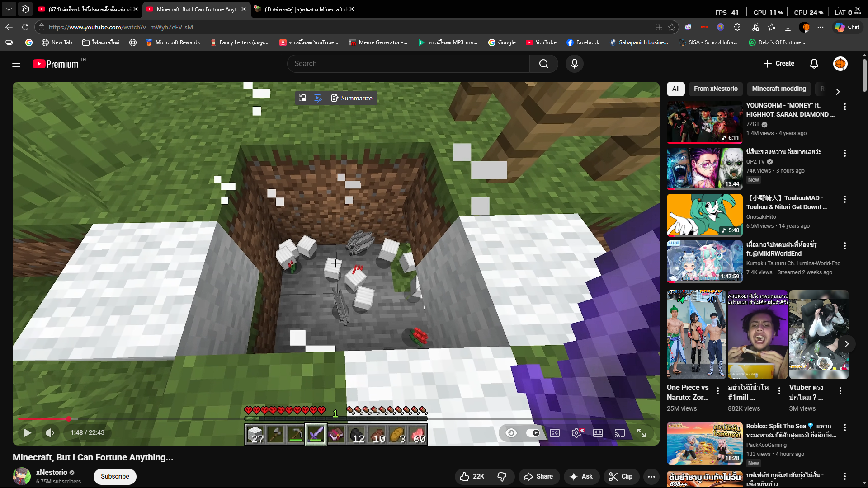The height and width of the screenshot is (488, 868).
Task: Click the Cast to TV icon
Action: coord(619,433)
